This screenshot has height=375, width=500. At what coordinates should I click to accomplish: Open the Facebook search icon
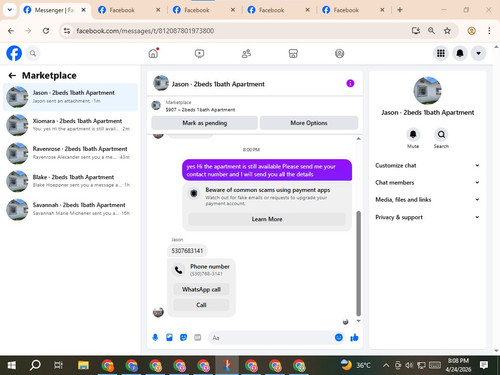point(33,53)
